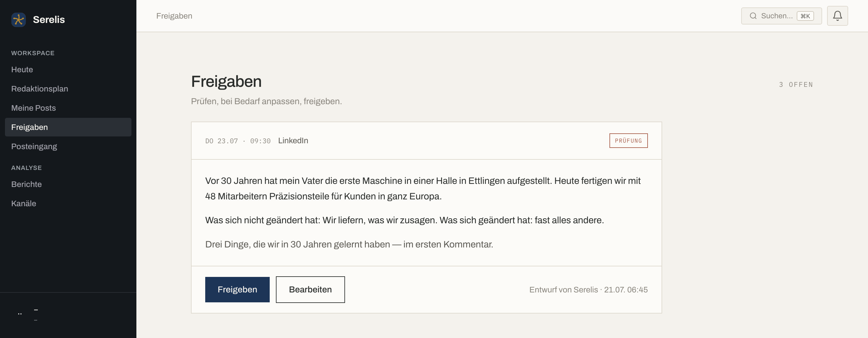This screenshot has width=868, height=338.
Task: Click '3 OFFEN' counter text
Action: click(796, 85)
